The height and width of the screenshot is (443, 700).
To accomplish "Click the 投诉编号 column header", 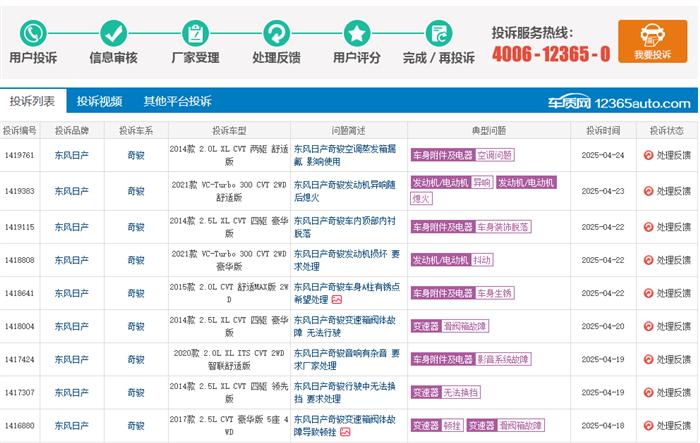I will coord(20,130).
